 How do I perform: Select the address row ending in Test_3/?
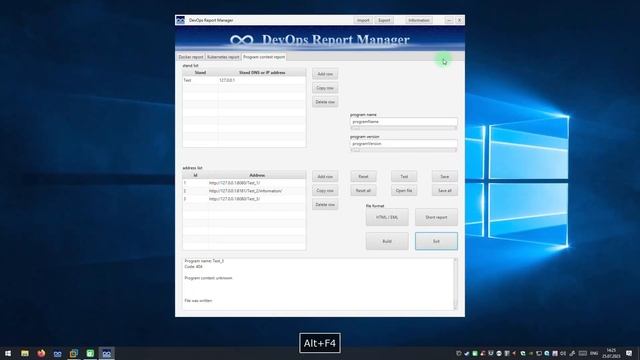(244, 199)
